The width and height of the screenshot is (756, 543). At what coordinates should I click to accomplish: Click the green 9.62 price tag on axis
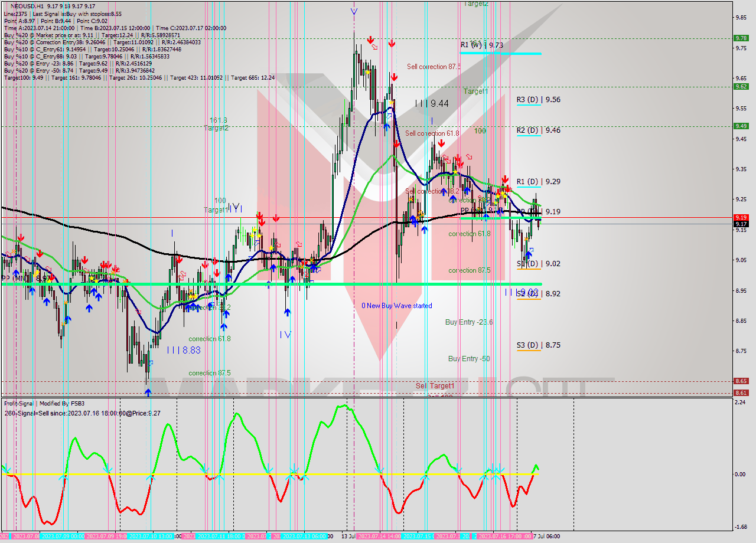click(x=741, y=86)
